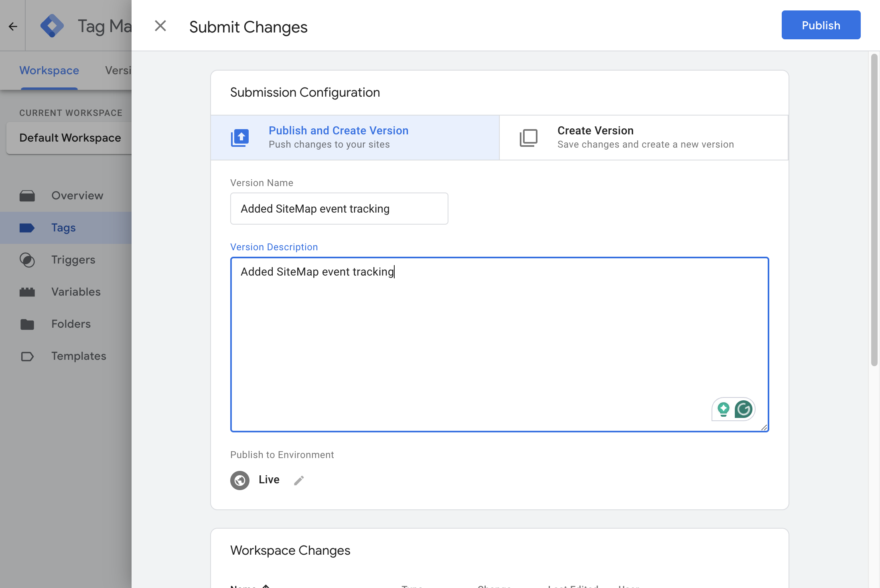Viewport: 880px width, 588px height.
Task: Open Variables in the sidebar
Action: point(66,292)
